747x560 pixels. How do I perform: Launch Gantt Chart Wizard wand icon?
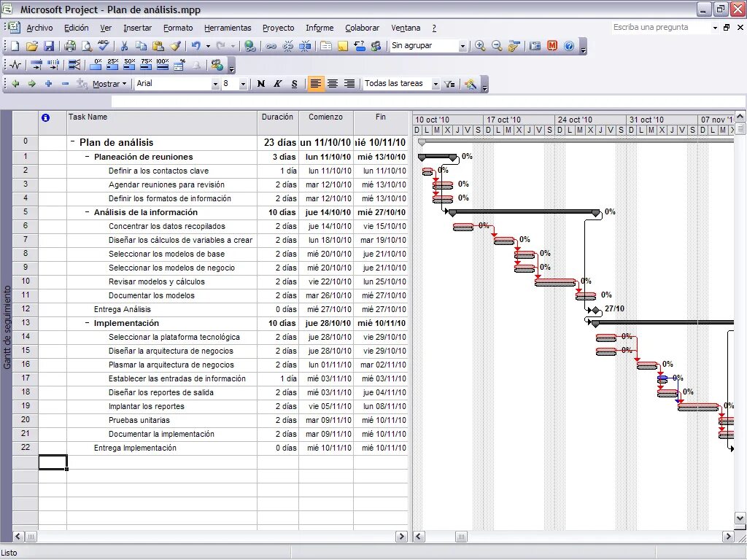click(x=471, y=85)
